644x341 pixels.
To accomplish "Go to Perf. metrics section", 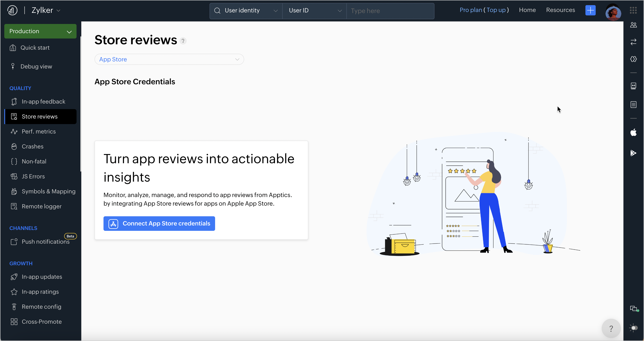I will click(38, 131).
